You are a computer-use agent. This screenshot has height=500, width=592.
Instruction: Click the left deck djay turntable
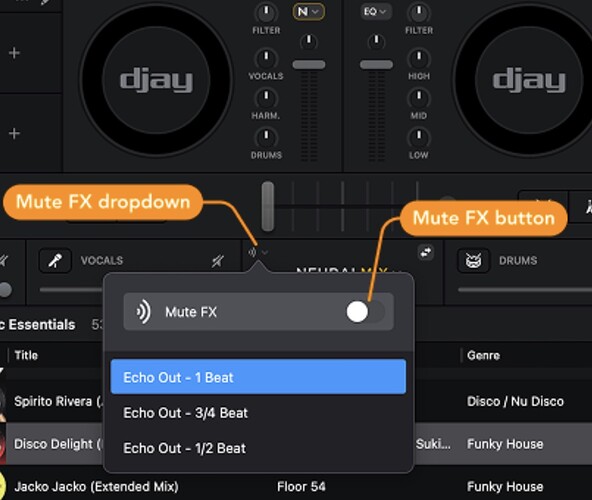point(156,80)
